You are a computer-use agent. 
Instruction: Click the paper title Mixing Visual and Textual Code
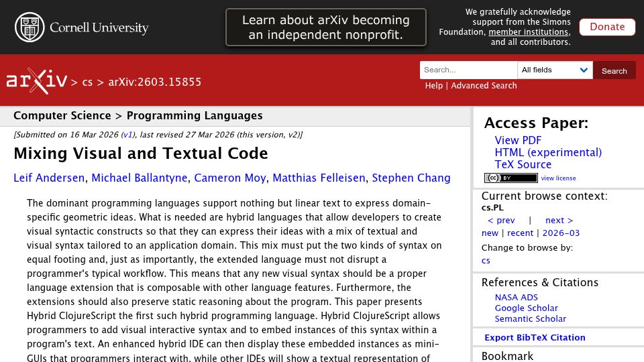141,154
